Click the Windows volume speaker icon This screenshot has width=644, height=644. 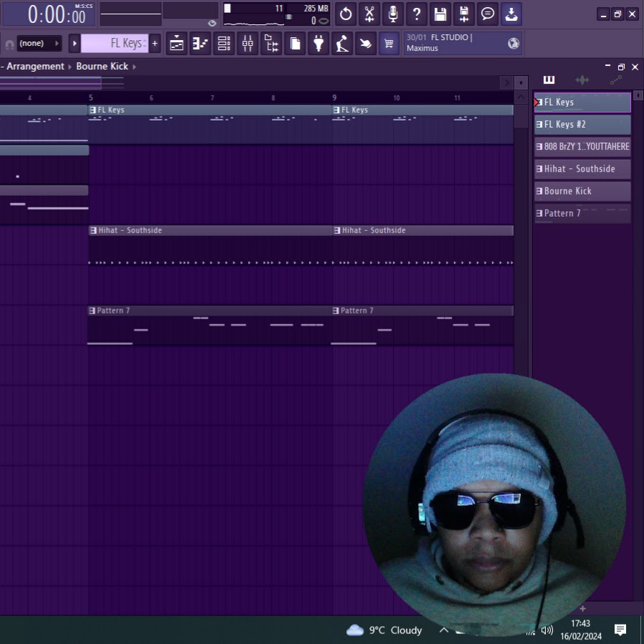coord(547,630)
